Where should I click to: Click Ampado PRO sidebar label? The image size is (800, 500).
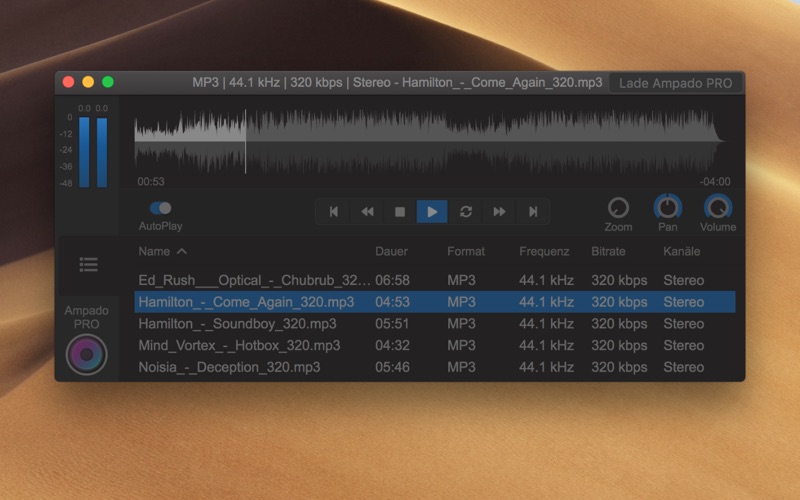point(86,317)
